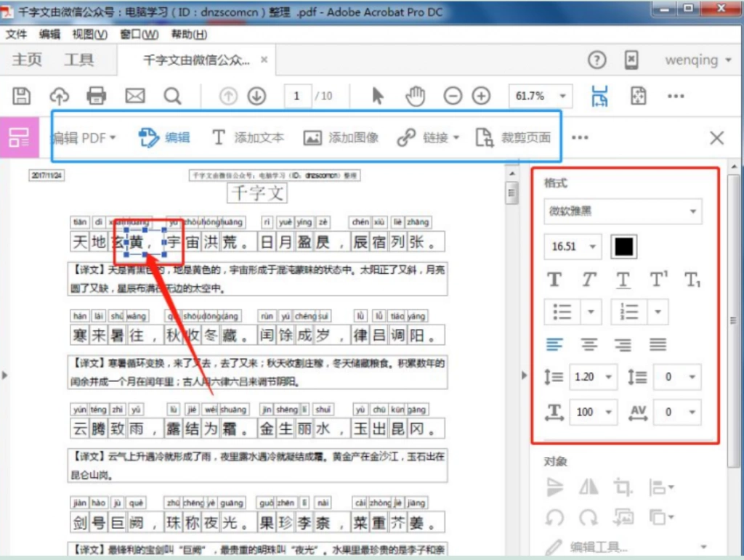Toggle bold text style
The height and width of the screenshot is (560, 744).
554,280
